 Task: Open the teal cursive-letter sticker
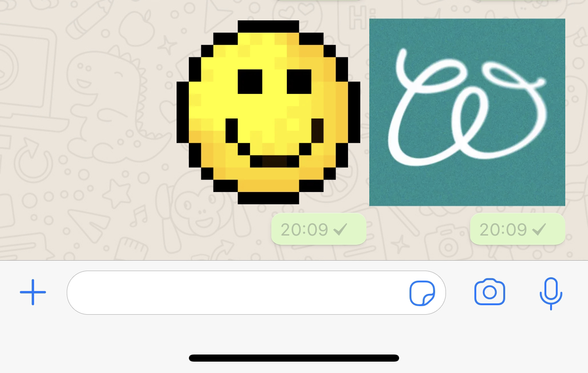tap(467, 112)
